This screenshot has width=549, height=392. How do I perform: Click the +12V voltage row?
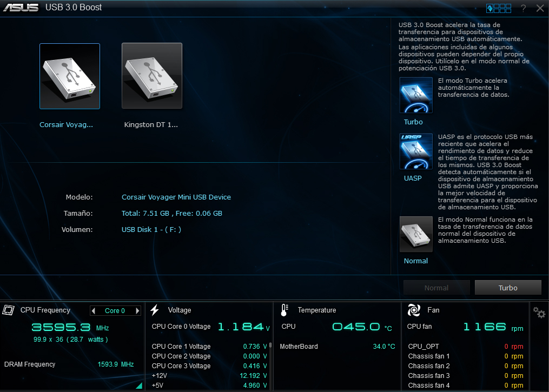[209, 376]
